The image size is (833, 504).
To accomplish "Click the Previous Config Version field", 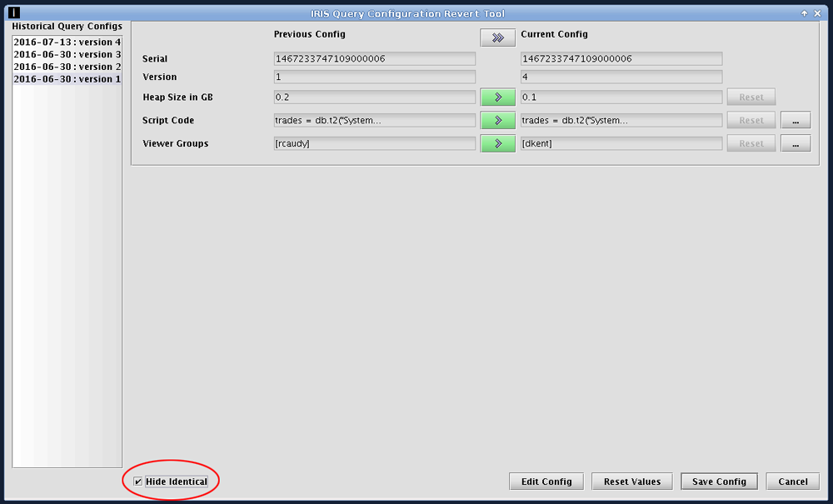I will coord(375,77).
